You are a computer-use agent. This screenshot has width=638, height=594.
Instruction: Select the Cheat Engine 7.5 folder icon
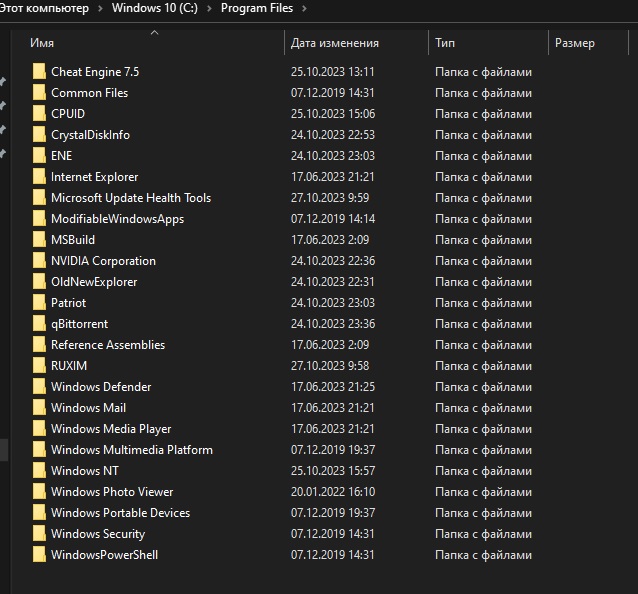[39, 72]
